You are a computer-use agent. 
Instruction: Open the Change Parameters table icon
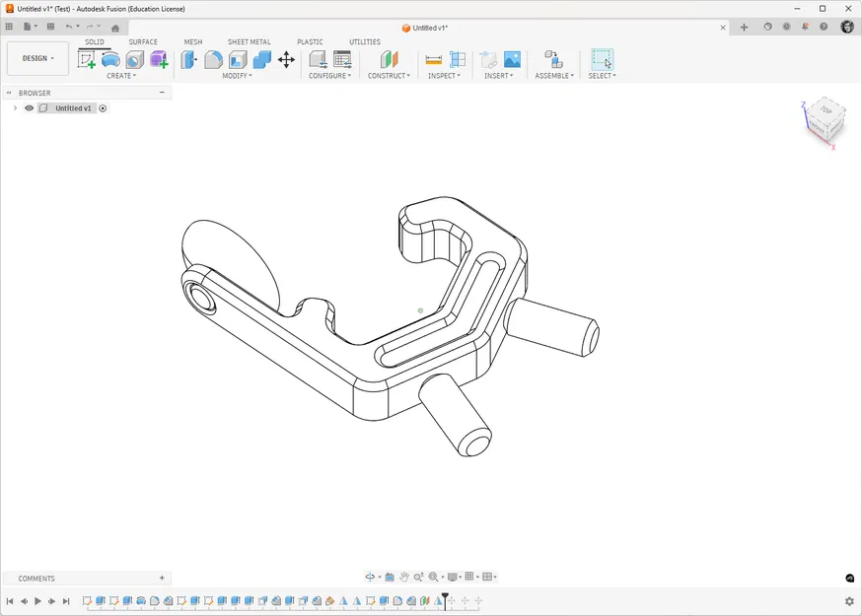[x=342, y=59]
